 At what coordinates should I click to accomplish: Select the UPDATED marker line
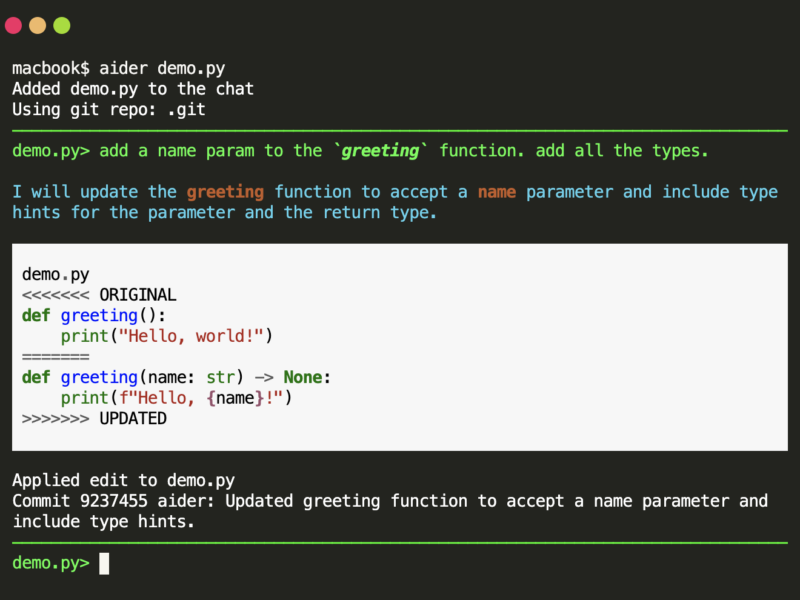click(94, 418)
